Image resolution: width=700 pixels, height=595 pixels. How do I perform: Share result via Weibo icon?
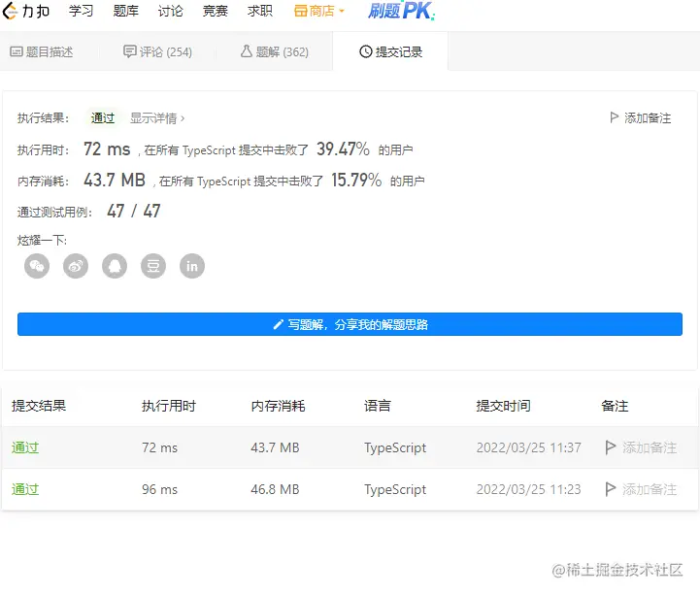(76, 266)
